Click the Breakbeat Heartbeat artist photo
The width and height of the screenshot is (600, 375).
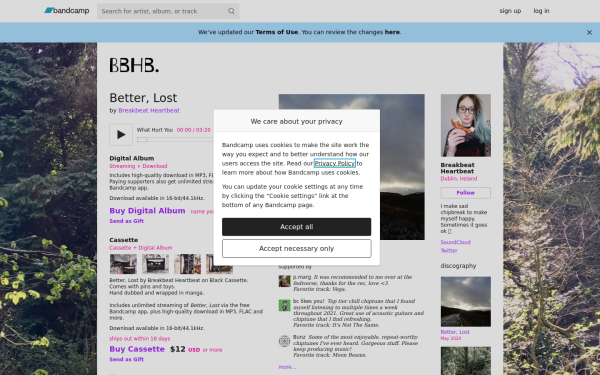click(466, 126)
